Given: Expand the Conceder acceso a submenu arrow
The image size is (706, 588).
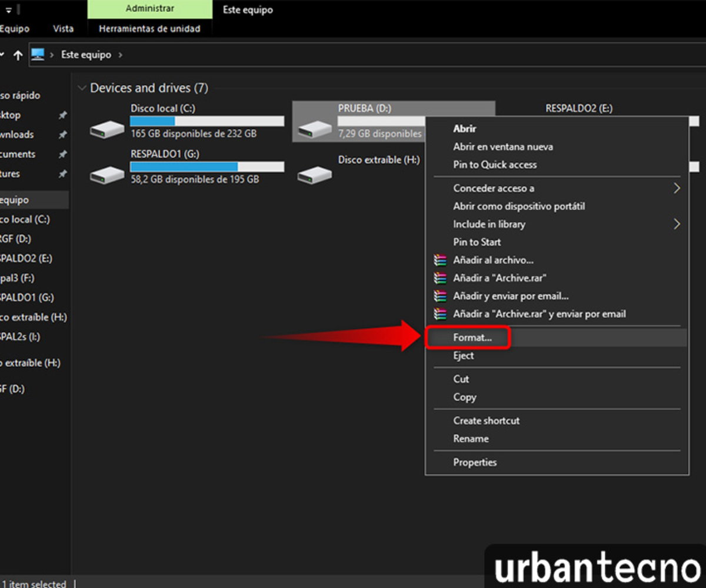Looking at the screenshot, I should [x=677, y=188].
